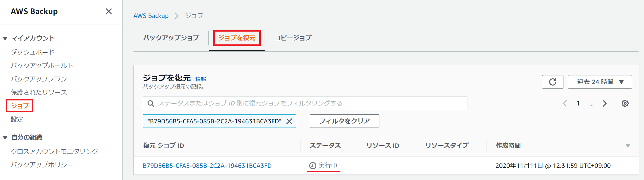This screenshot has width=644, height=180.
Task: Collapse the 自分の組織 section
Action: [x=5, y=137]
